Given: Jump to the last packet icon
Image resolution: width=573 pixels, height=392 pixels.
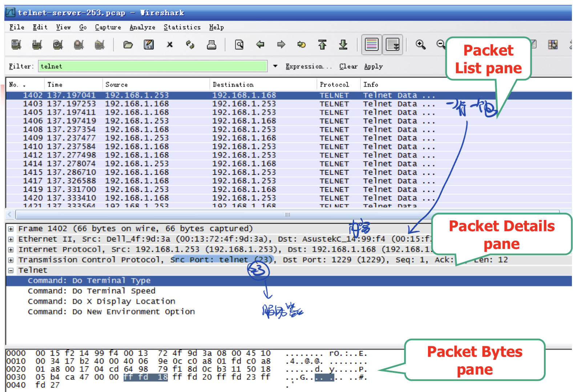Looking at the screenshot, I should click(343, 45).
